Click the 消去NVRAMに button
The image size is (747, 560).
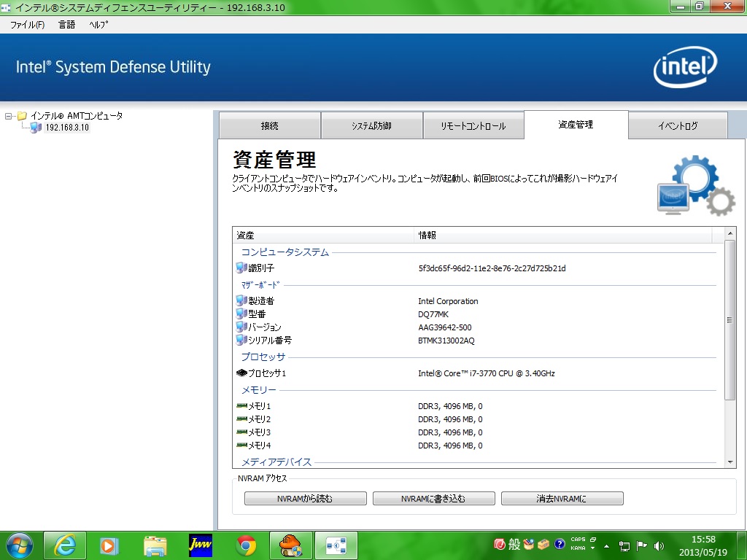562,499
